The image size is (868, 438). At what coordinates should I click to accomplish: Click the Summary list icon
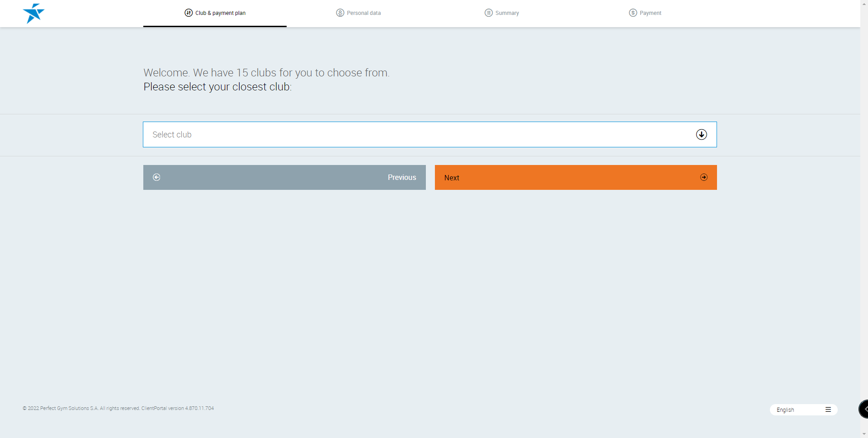[x=488, y=13]
